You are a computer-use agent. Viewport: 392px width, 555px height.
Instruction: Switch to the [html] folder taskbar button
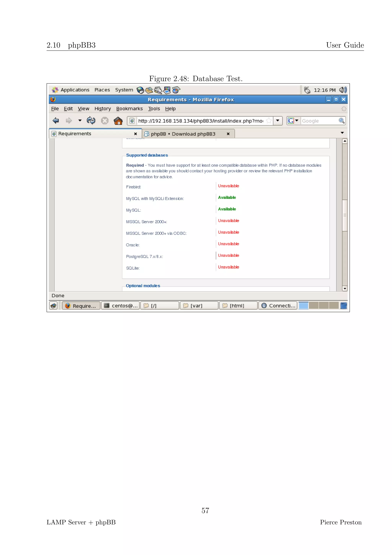238,306
